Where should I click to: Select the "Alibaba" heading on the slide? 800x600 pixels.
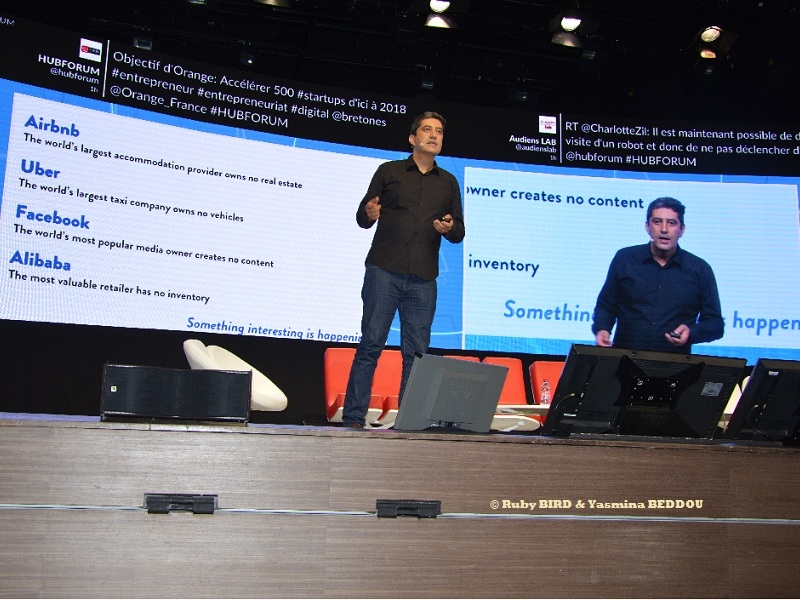click(x=40, y=261)
